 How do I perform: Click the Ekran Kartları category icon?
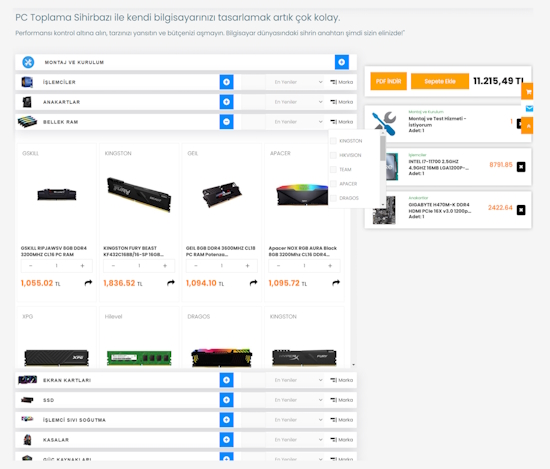point(27,380)
